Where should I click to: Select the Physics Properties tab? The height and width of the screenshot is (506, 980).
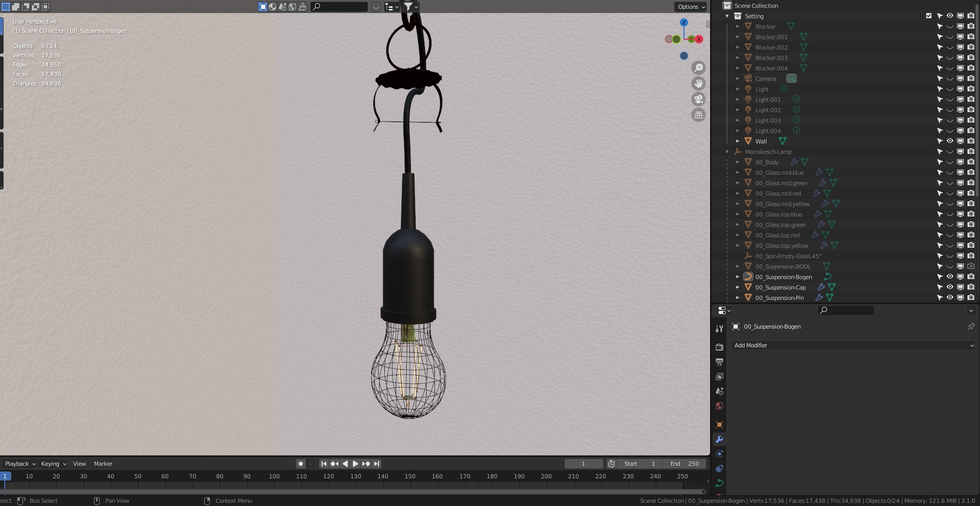click(x=720, y=468)
